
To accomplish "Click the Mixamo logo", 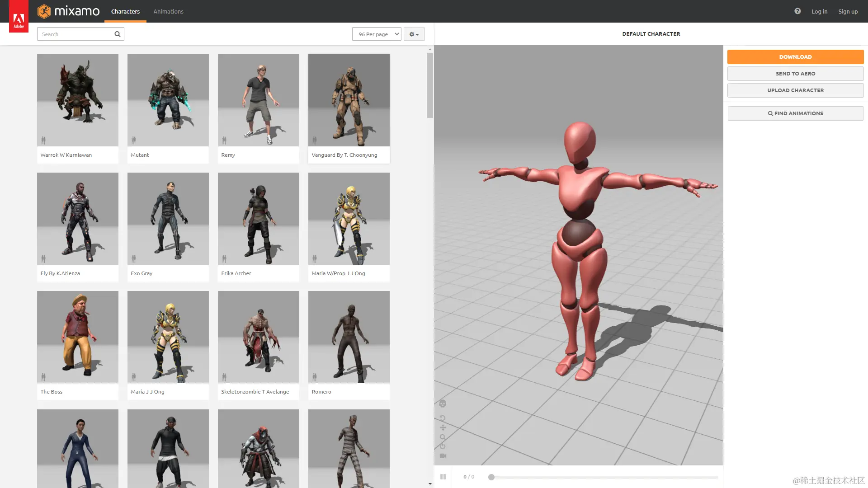I will (68, 11).
